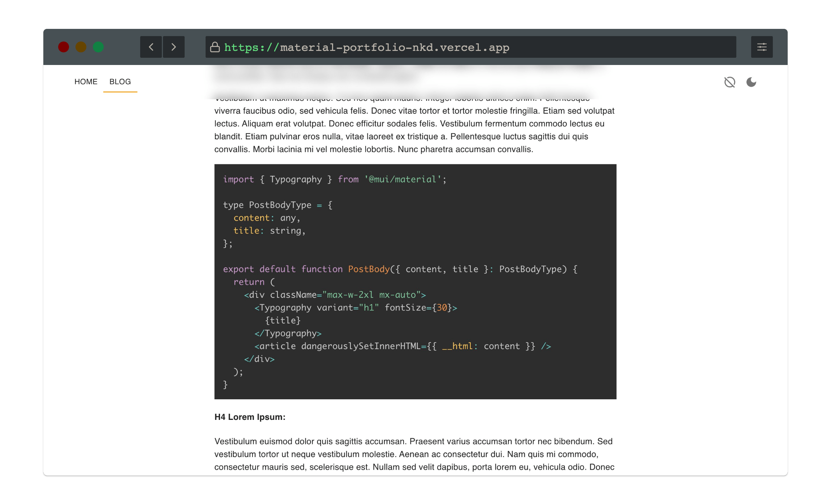Go to the HOME tab
Image resolution: width=831 pixels, height=504 pixels.
86,82
